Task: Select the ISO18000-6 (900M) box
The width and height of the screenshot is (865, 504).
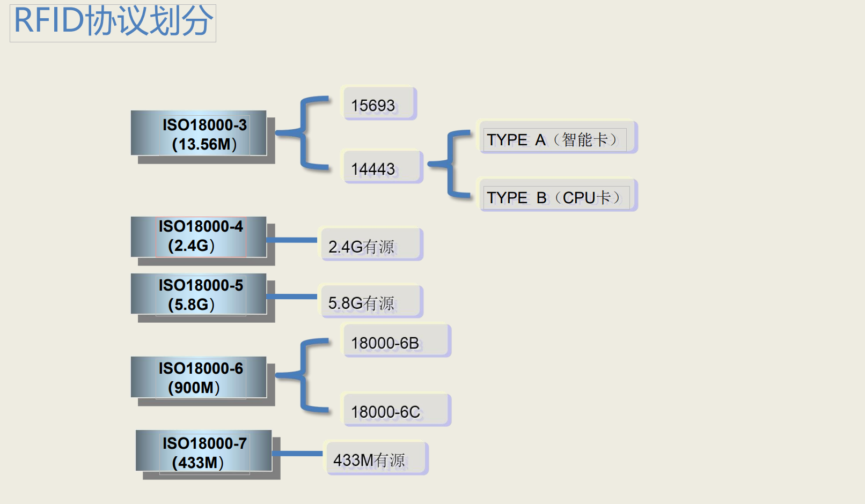Action: [x=199, y=377]
